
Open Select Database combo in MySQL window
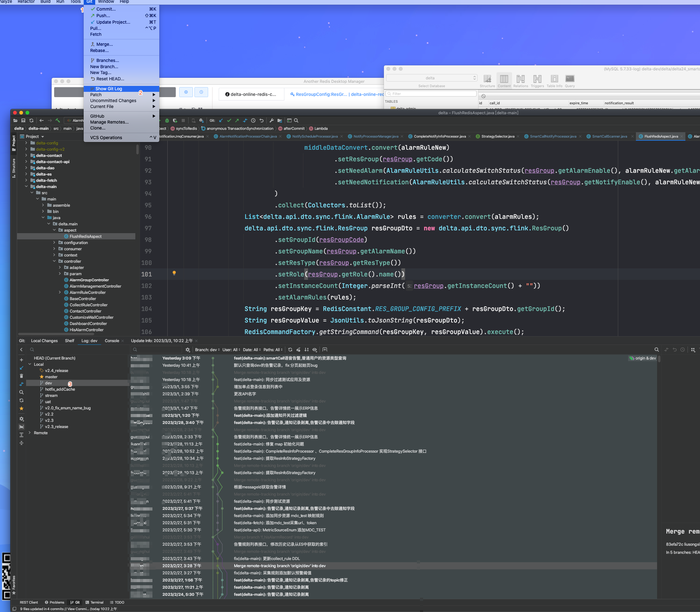click(x=432, y=78)
